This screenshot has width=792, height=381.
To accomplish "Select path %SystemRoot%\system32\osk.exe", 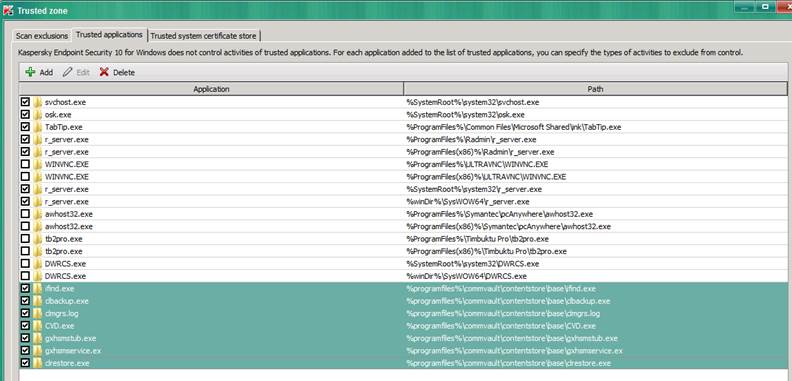I will click(x=466, y=114).
